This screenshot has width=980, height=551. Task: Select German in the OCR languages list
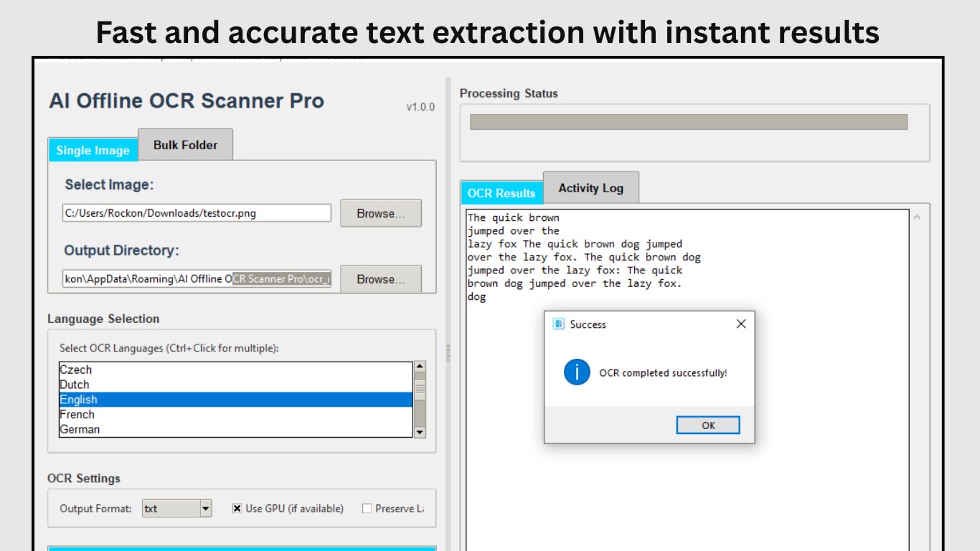(x=236, y=430)
